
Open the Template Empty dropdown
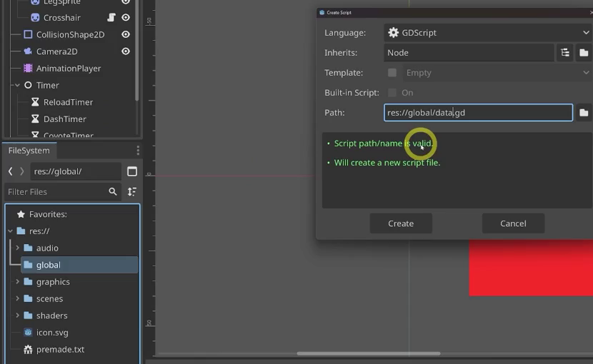point(497,73)
